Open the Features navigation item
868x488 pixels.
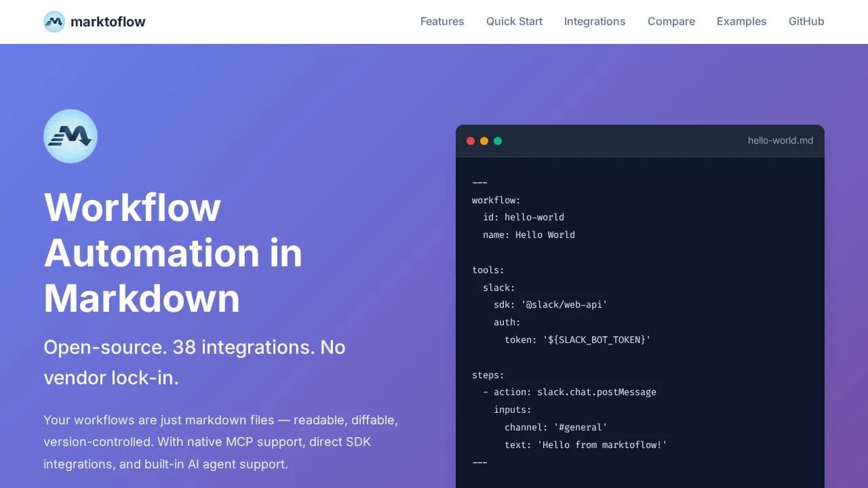point(441,21)
